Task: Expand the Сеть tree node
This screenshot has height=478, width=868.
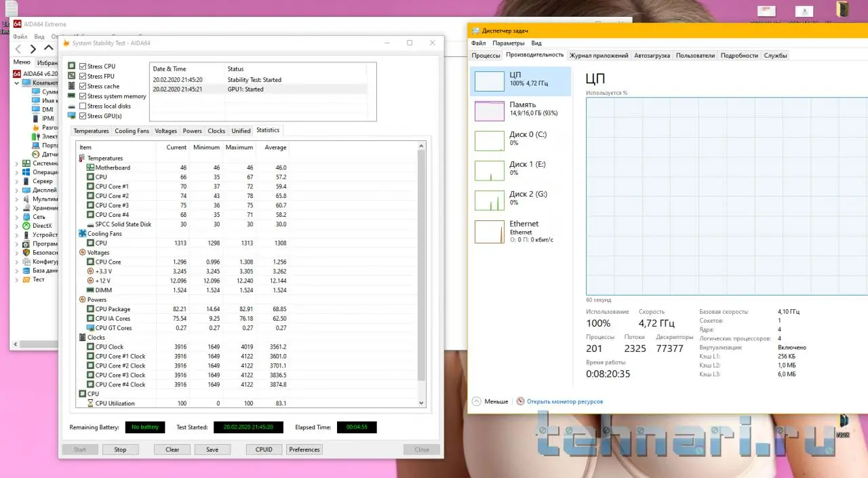Action: [17, 217]
